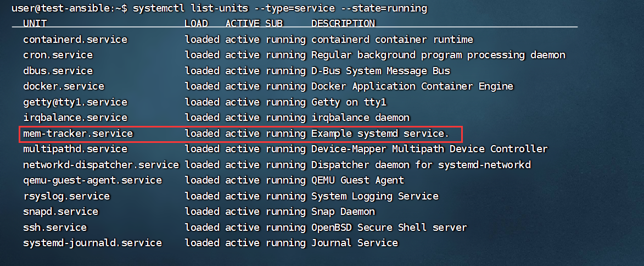Select irqbalance.service in the list
644x266 pixels.
click(x=75, y=118)
